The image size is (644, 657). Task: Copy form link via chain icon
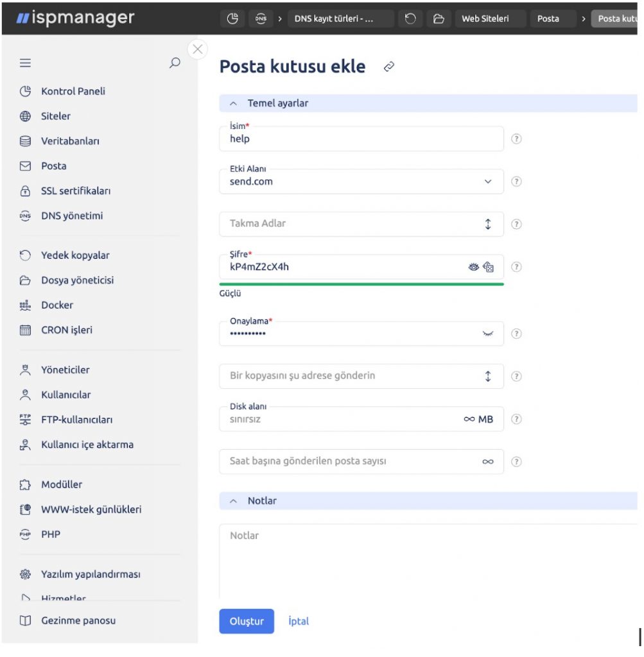pos(389,67)
